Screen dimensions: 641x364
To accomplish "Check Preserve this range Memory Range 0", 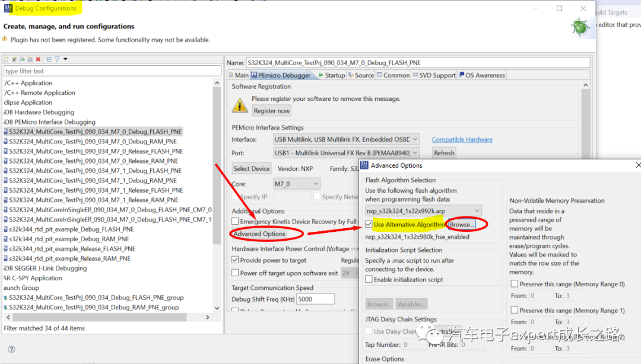I will [x=514, y=283].
